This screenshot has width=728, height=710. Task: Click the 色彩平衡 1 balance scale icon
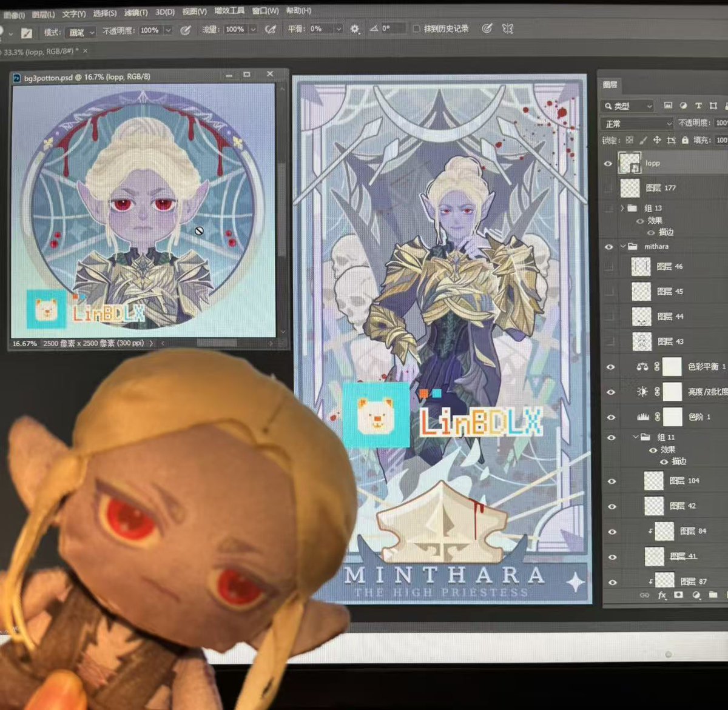[642, 366]
